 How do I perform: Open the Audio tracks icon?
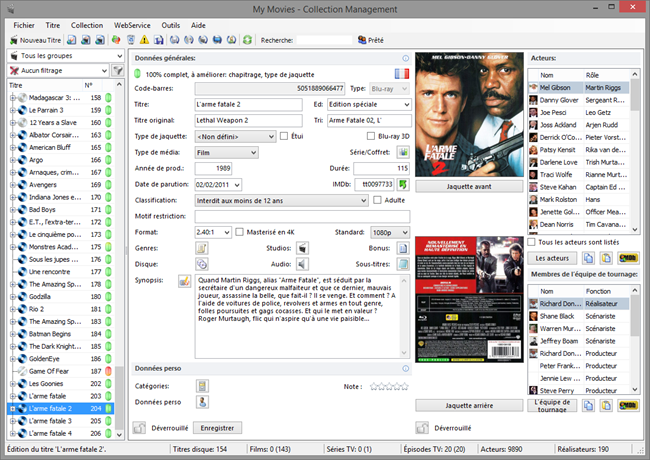pyautogui.click(x=303, y=264)
